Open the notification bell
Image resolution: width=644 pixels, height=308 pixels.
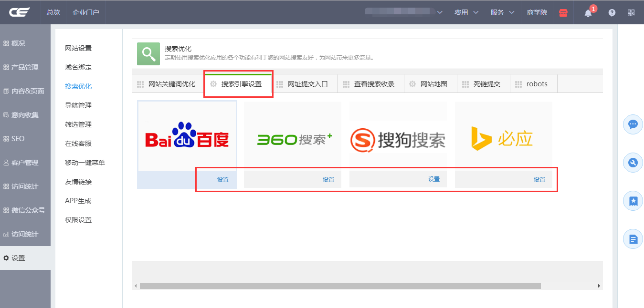pyautogui.click(x=588, y=13)
